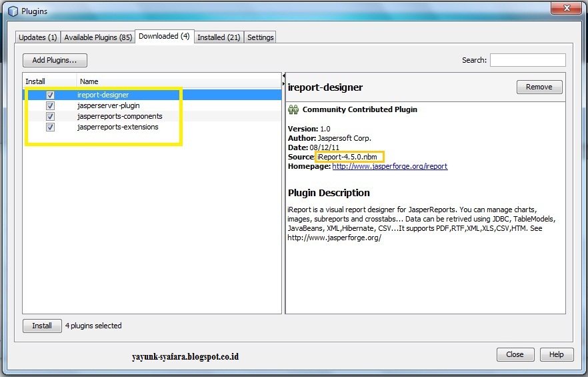Switch to the Updates (1) tab

coord(38,37)
